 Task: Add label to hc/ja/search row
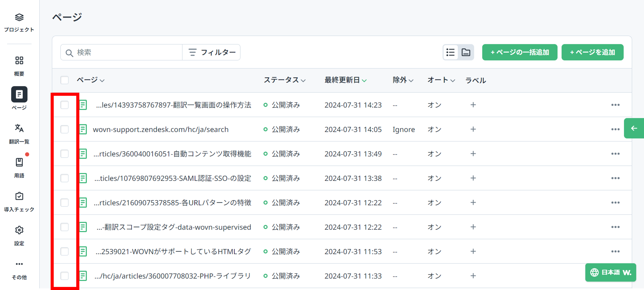tap(473, 129)
